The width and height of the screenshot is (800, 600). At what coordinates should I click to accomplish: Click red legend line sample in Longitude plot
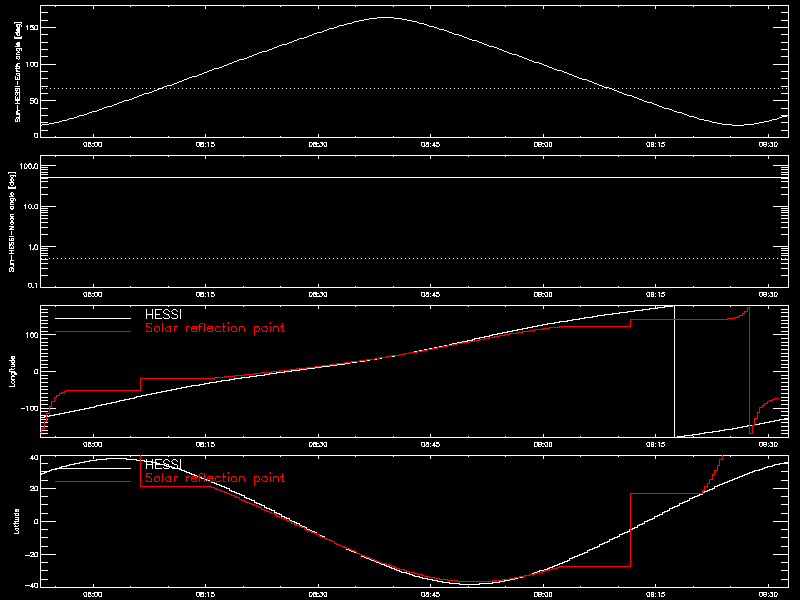pyautogui.click(x=93, y=332)
